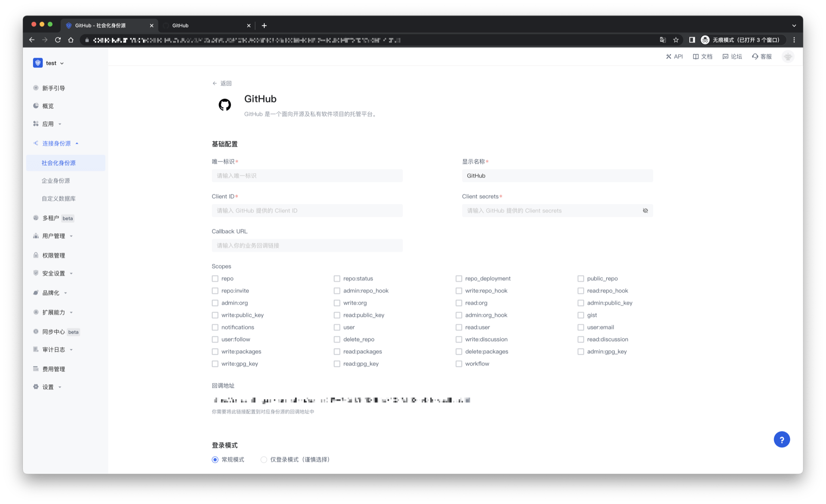Tick the workflow scope checkbox
The image size is (826, 504).
coord(459,364)
